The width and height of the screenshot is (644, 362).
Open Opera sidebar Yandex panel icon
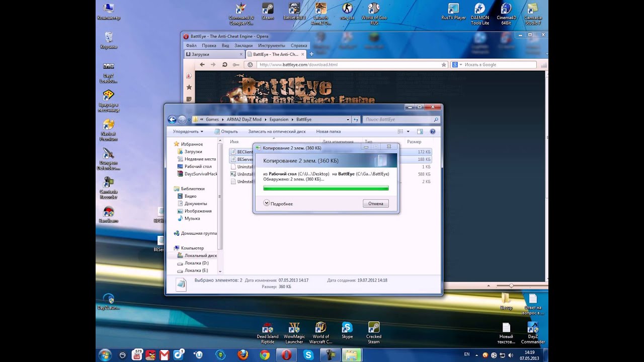189,75
